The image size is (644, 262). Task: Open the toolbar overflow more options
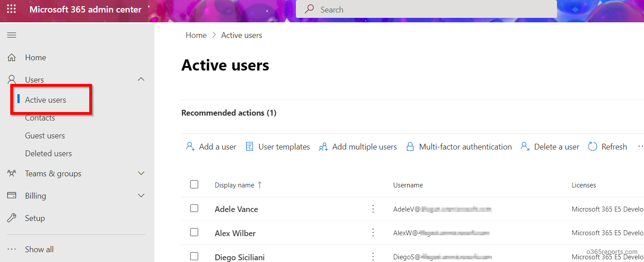(640, 146)
